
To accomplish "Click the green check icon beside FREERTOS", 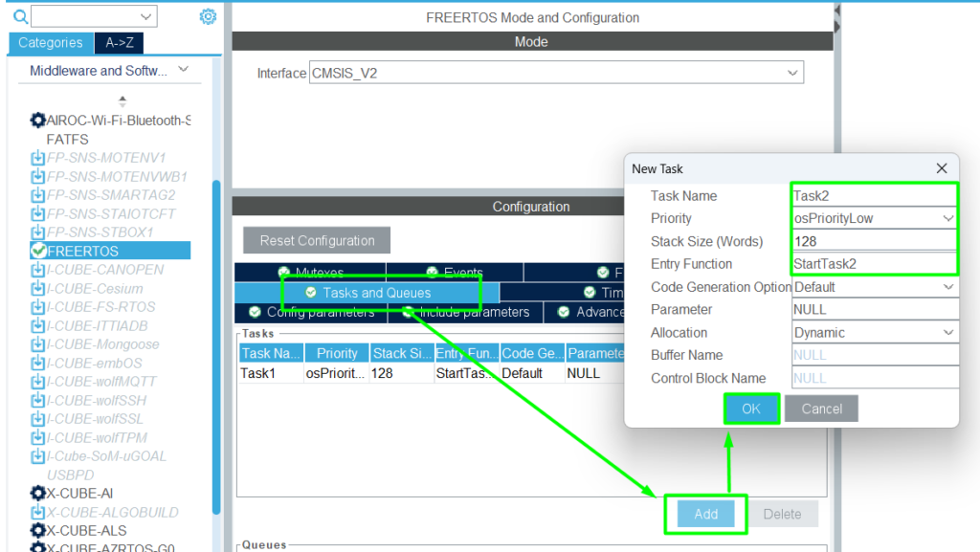I will (38, 251).
